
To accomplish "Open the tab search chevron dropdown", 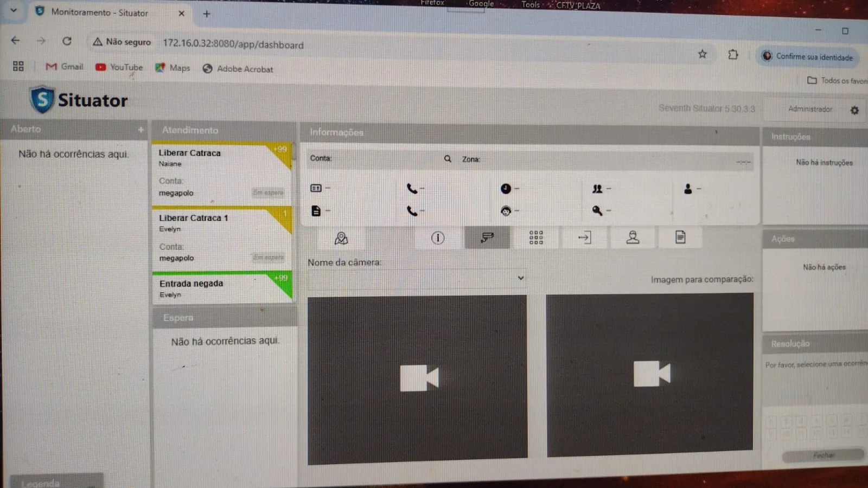I will [x=14, y=10].
